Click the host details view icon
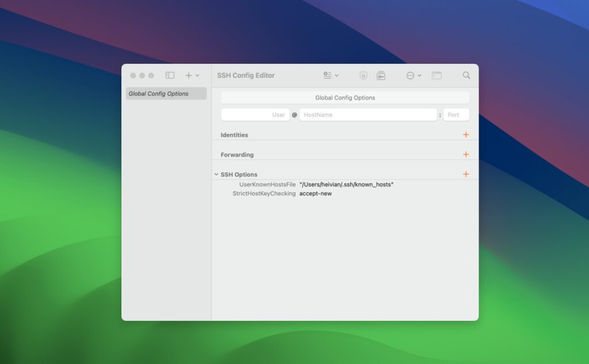The height and width of the screenshot is (364, 589). point(326,75)
